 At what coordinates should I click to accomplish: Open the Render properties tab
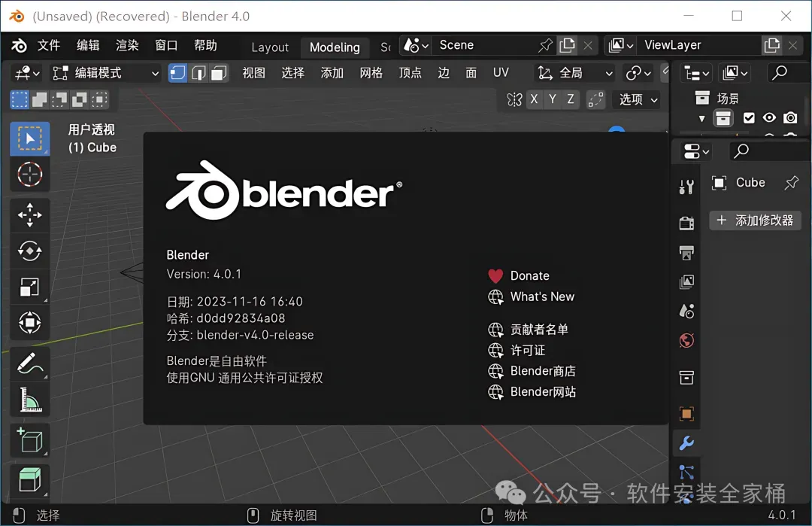click(686, 223)
